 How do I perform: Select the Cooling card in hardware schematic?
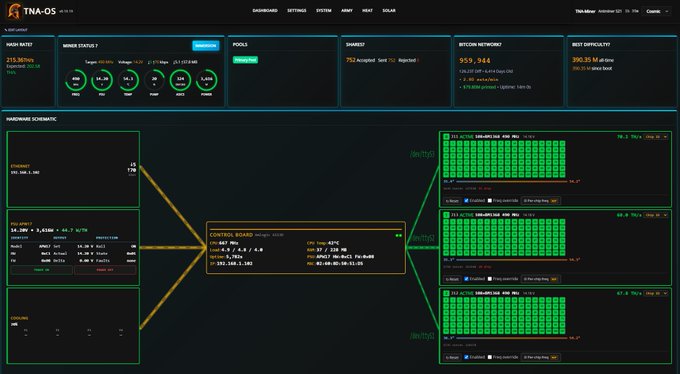pos(73,326)
